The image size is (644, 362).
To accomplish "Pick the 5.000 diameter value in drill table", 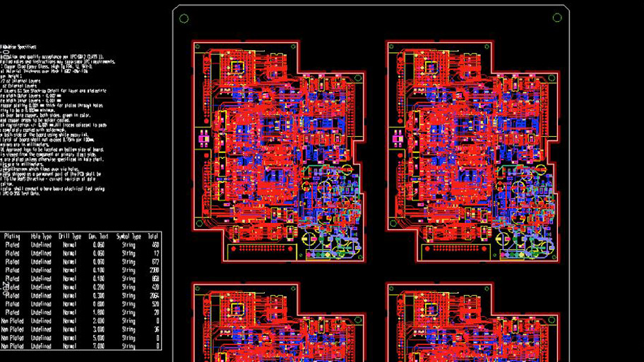I will (x=99, y=338).
